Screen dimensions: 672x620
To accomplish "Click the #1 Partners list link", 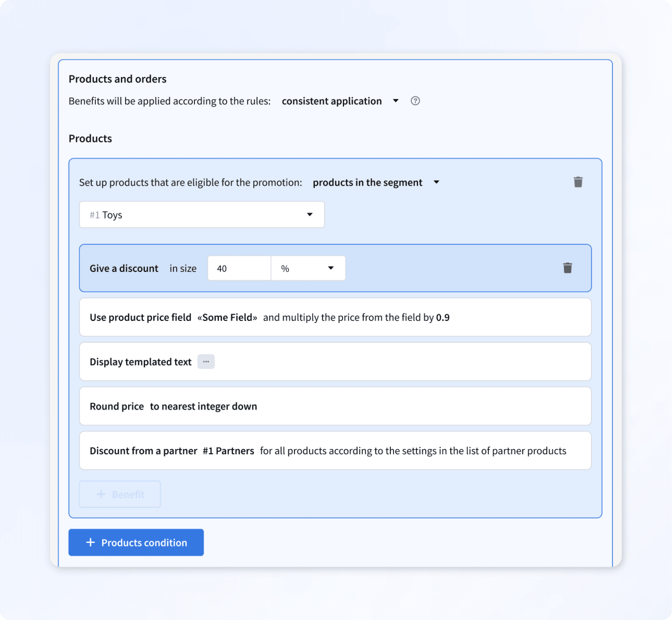I will (228, 451).
